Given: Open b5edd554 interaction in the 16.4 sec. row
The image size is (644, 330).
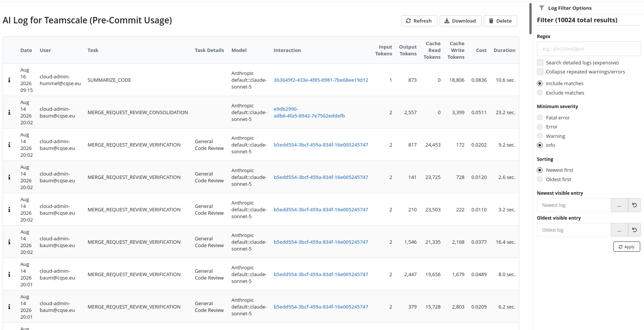Looking at the screenshot, I should point(321,242).
